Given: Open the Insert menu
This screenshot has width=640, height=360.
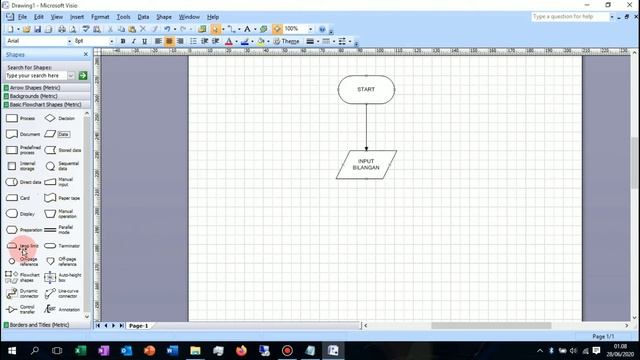Looking at the screenshot, I should [x=77, y=17].
